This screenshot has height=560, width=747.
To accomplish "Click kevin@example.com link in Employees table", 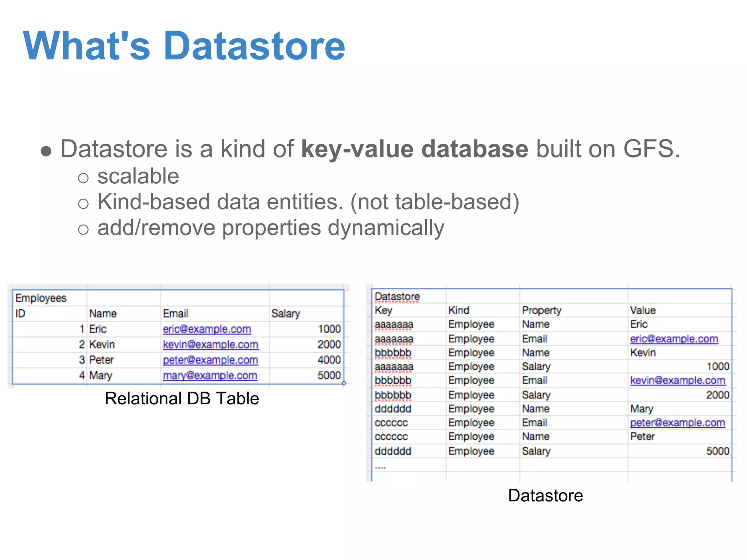I will tap(210, 344).
